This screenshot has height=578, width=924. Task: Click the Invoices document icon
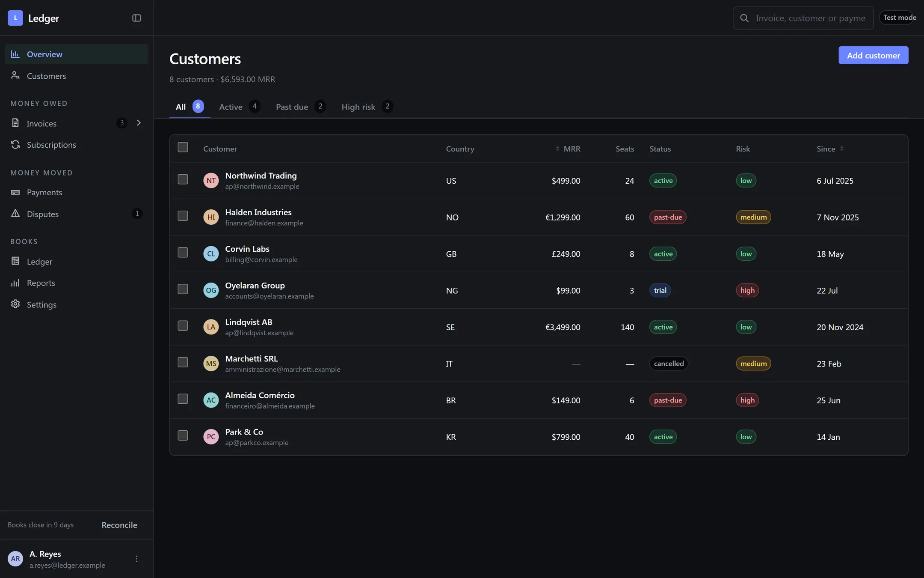coord(15,123)
